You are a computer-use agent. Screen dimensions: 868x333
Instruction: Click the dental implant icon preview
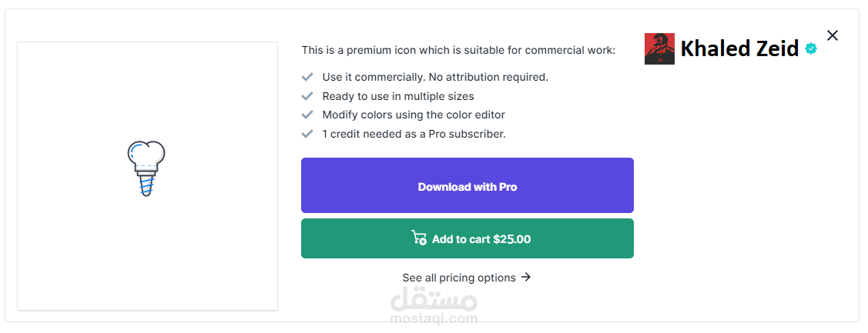(x=146, y=168)
